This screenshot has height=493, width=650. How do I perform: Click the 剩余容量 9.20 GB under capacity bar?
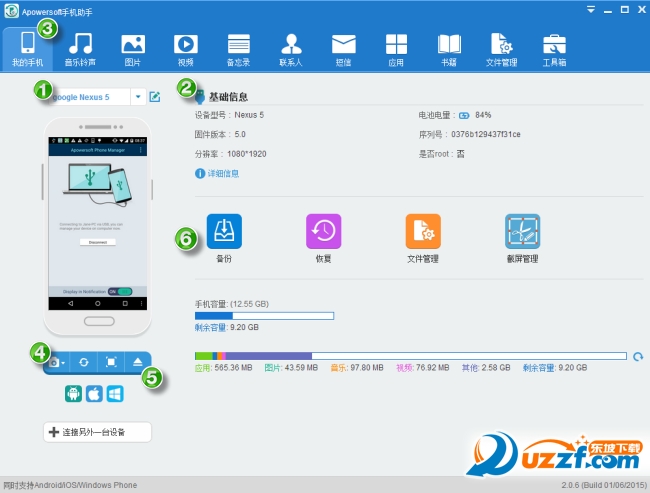click(x=227, y=328)
